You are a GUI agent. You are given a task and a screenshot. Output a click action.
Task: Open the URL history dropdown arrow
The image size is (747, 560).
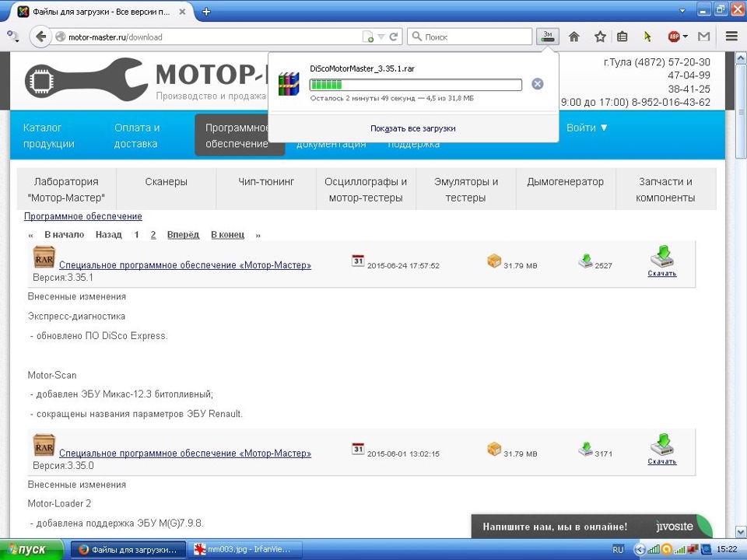[x=381, y=37]
